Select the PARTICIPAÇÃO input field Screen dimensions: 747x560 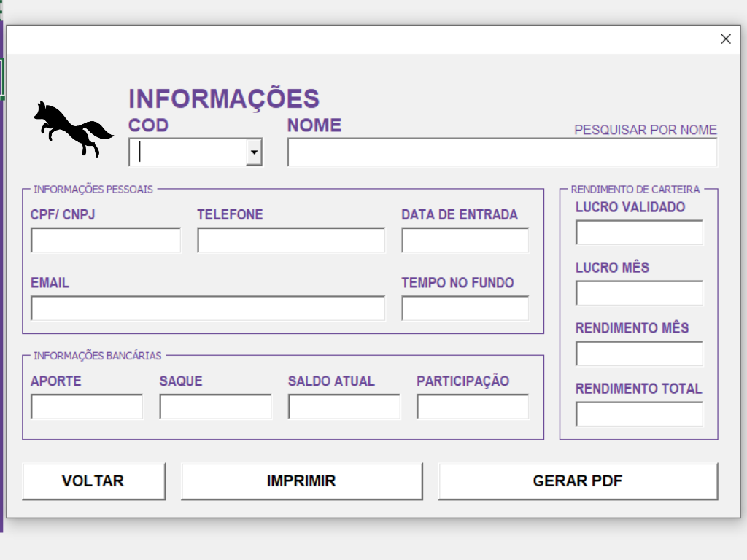pos(472,405)
